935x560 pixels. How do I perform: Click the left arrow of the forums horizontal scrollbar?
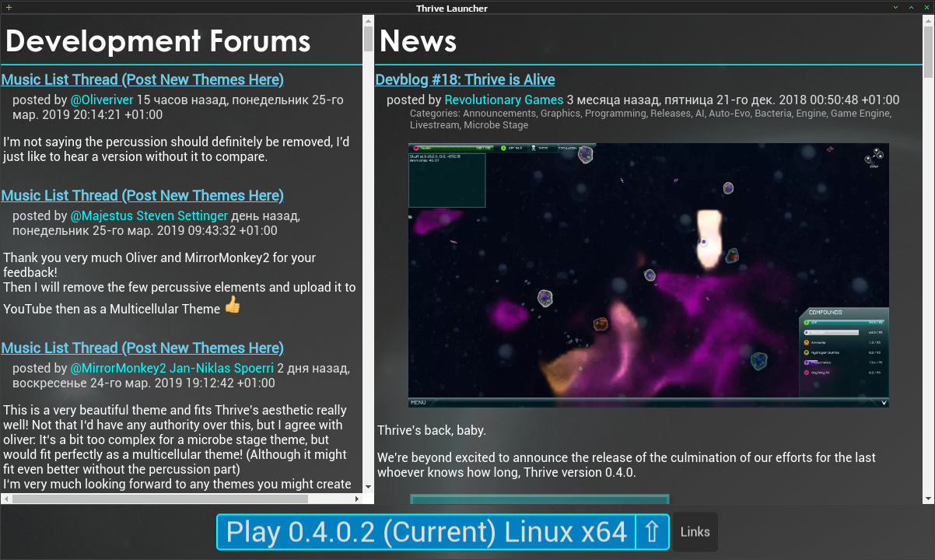point(6,499)
